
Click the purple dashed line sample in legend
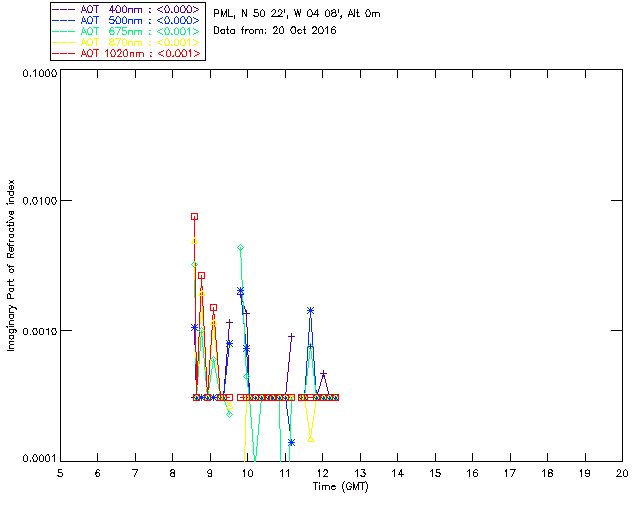(x=64, y=9)
